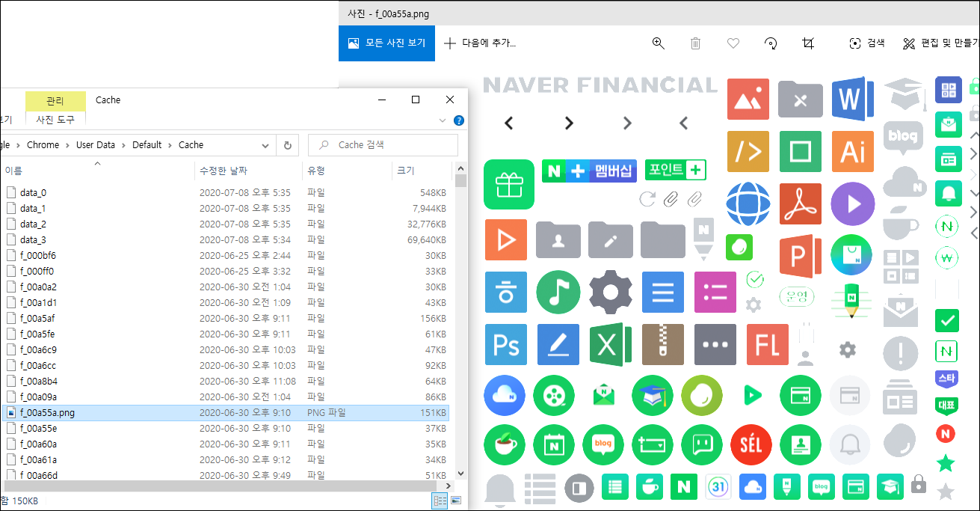Viewport: 980px width, 511px height.
Task: Click the red FL icon in the photo
Action: (768, 345)
